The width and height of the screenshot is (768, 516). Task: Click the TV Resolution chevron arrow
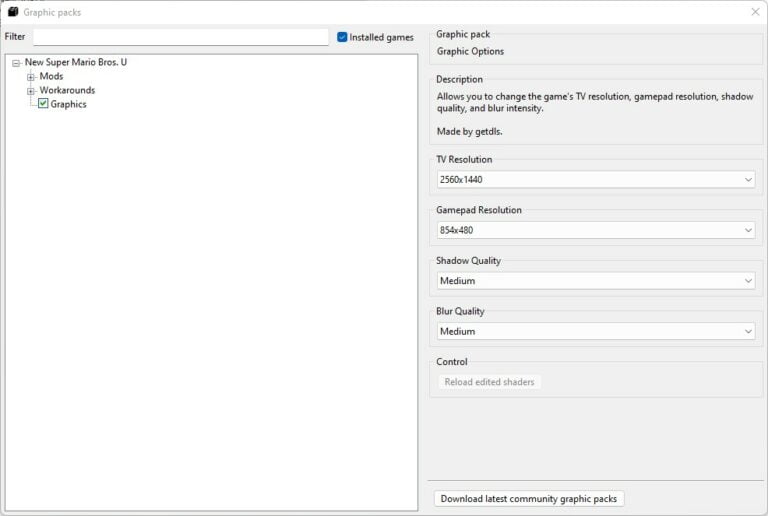[748, 180]
